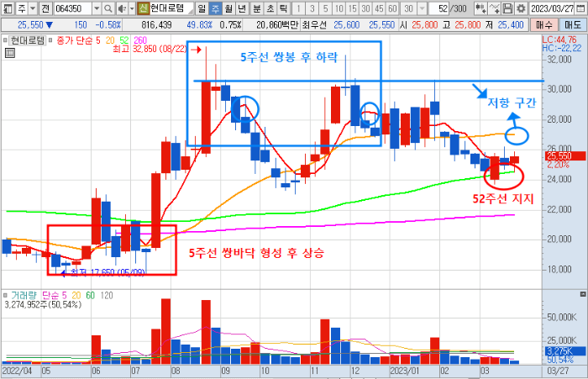
Task: Click the candle count field showing 52
Action: [x=438, y=8]
